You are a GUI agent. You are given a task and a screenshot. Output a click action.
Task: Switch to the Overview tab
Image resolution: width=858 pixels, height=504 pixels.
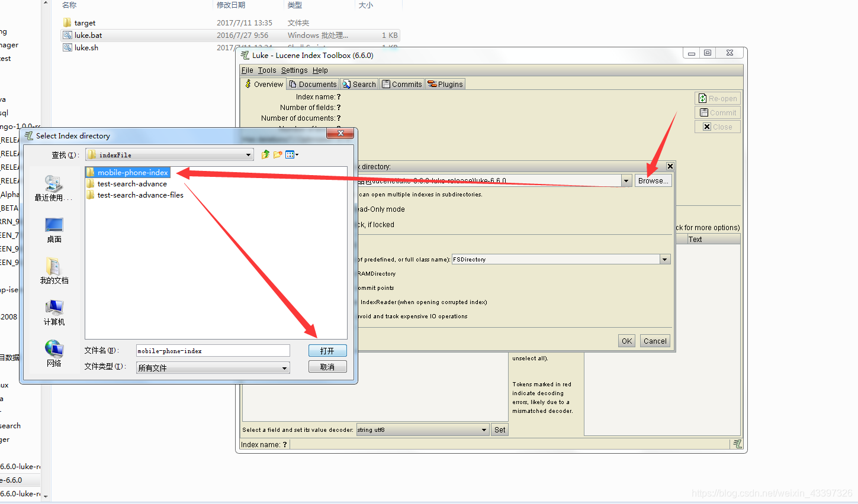(x=264, y=84)
